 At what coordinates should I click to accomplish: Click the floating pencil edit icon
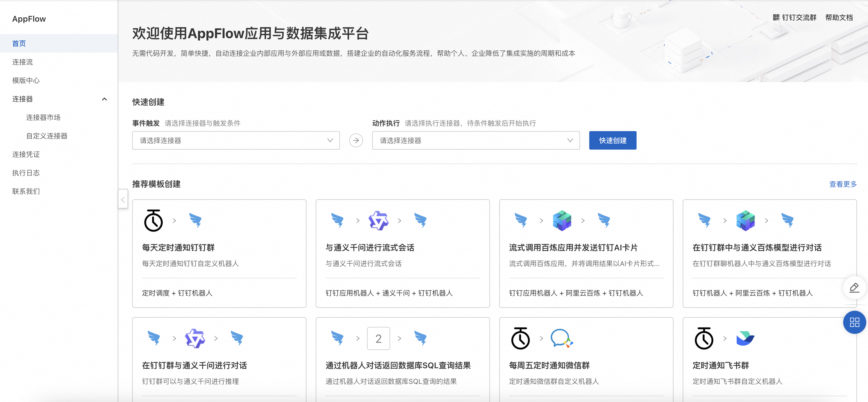[854, 288]
